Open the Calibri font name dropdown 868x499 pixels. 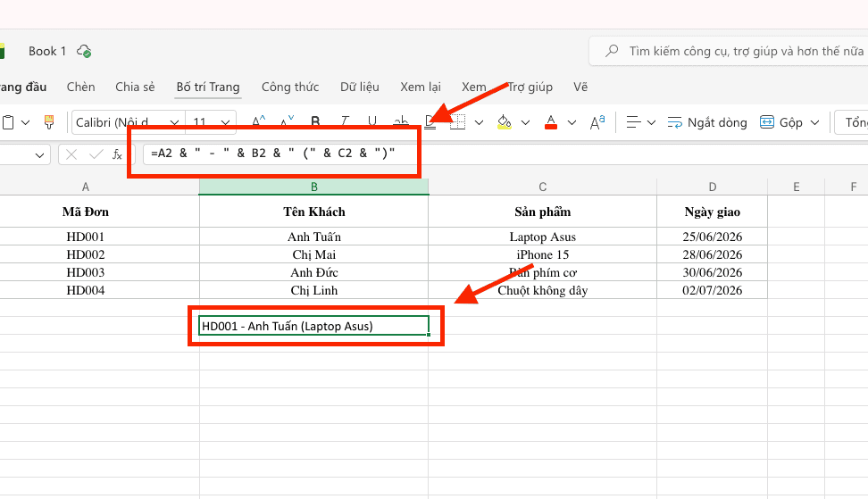point(174,122)
